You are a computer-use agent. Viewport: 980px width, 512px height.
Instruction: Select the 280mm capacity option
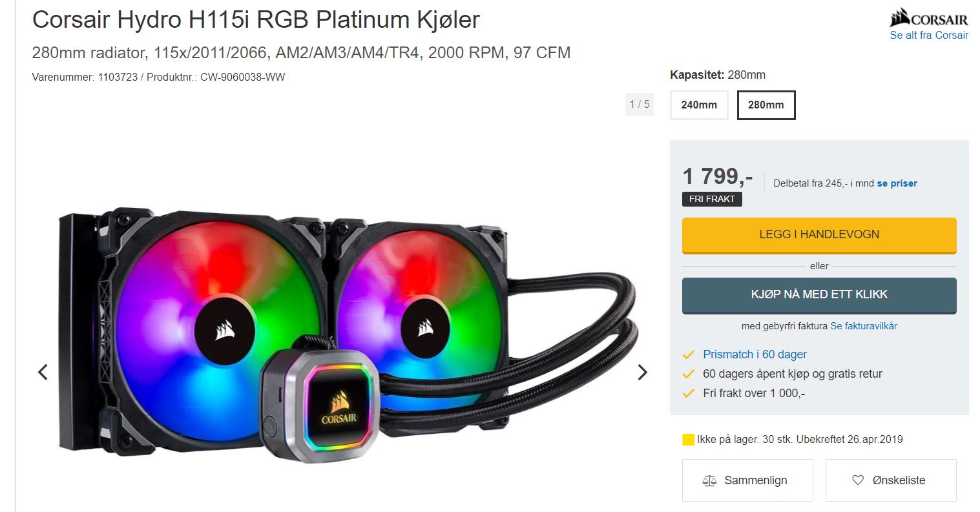pyautogui.click(x=766, y=105)
